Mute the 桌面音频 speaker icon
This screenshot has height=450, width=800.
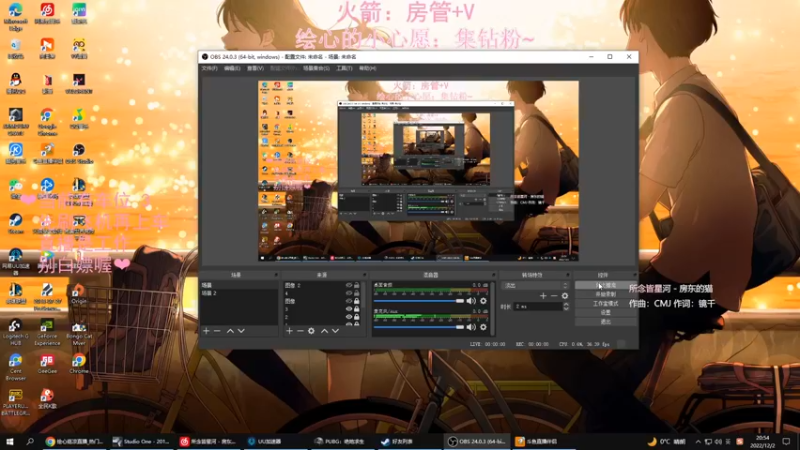coord(471,301)
